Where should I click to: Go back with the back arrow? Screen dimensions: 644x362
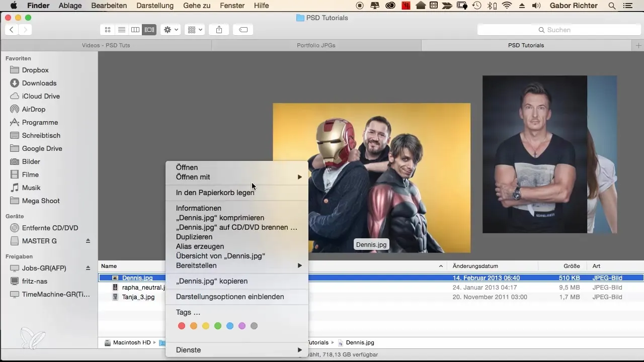12,30
